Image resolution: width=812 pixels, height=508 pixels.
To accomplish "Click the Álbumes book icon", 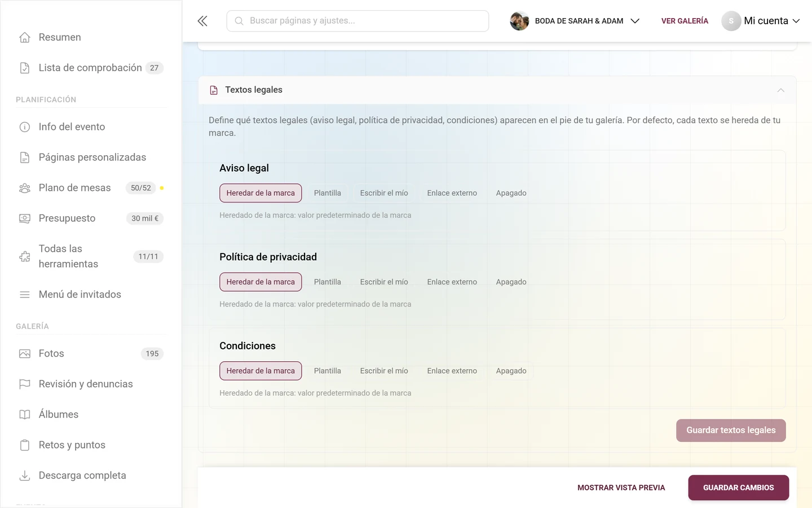I will coord(25,415).
